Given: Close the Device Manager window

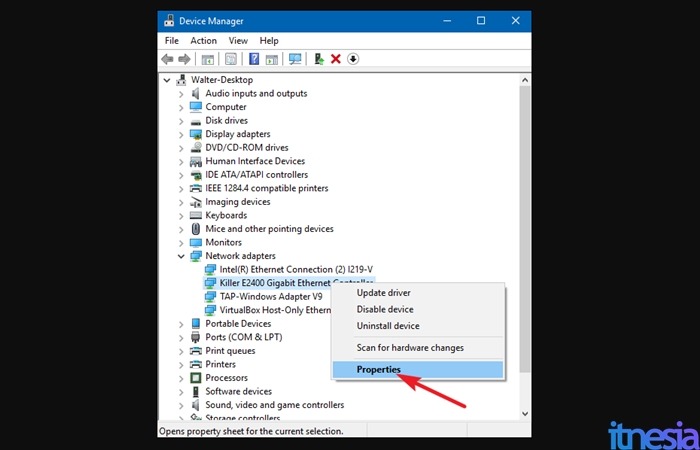Looking at the screenshot, I should [515, 21].
